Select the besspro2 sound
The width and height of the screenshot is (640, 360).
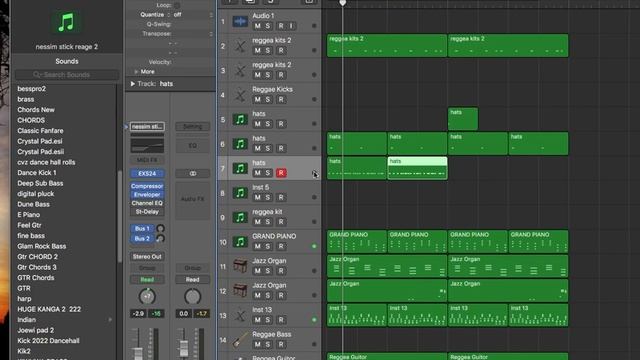31,89
